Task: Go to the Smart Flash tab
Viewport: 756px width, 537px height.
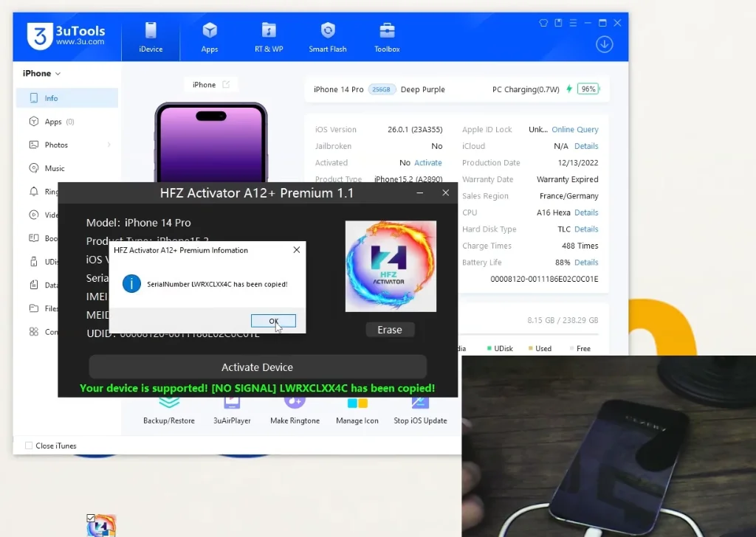Action: click(327, 37)
